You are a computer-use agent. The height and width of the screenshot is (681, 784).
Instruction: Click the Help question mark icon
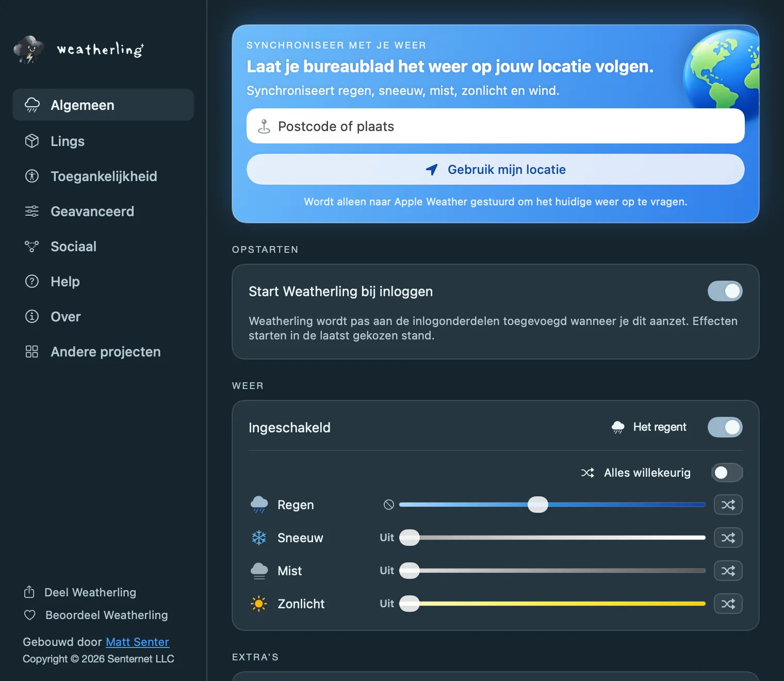pyautogui.click(x=32, y=281)
